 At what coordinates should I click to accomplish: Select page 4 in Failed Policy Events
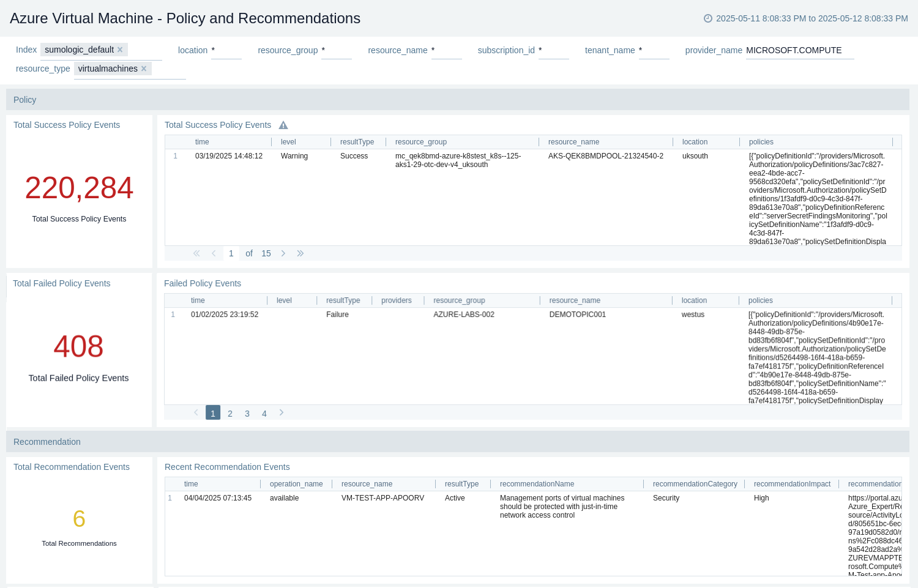point(264,414)
